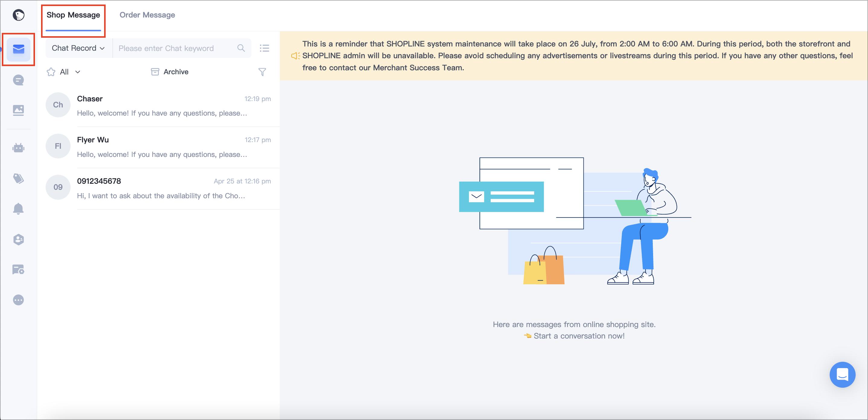
Task: Click the Apr 25 at 12:16 pm timestamp
Action: click(242, 181)
